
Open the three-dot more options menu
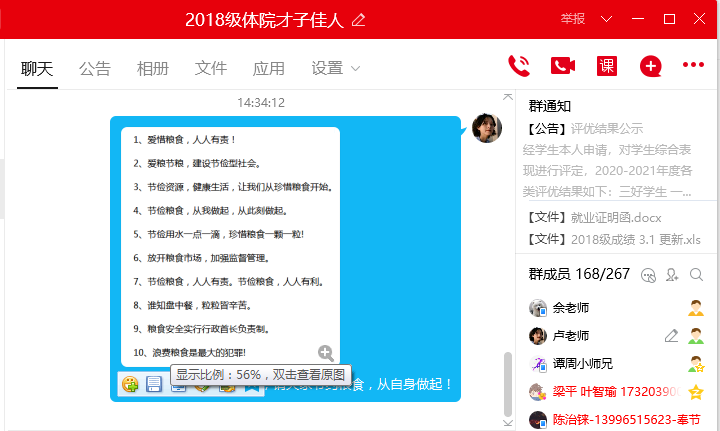pos(693,66)
